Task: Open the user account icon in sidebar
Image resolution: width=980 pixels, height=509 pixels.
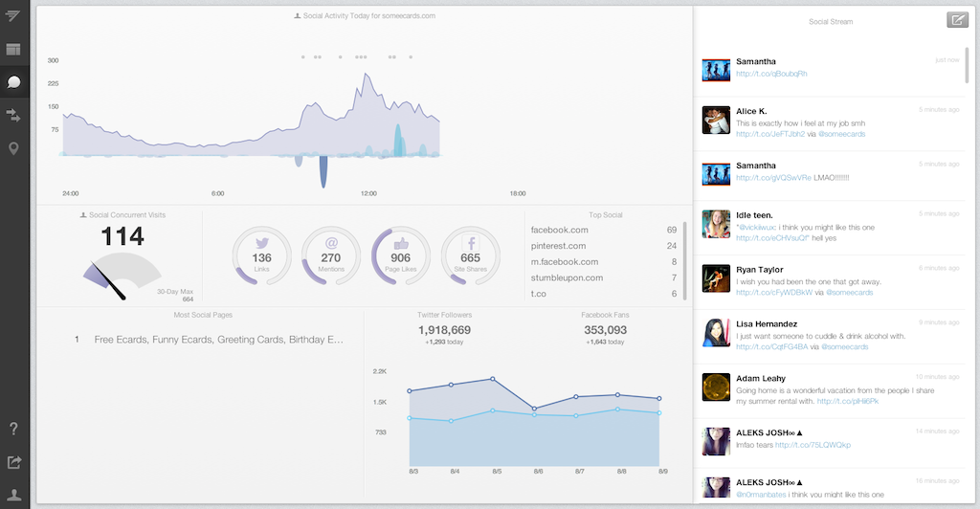Action: [13, 495]
